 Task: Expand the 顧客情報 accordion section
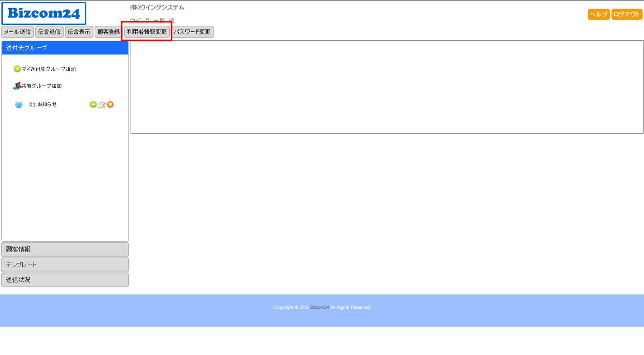(x=65, y=249)
